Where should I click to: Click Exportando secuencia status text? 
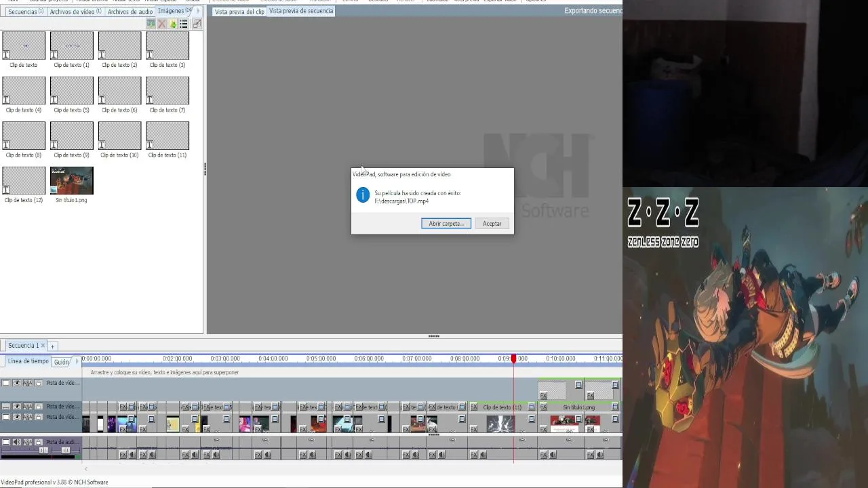click(x=593, y=11)
